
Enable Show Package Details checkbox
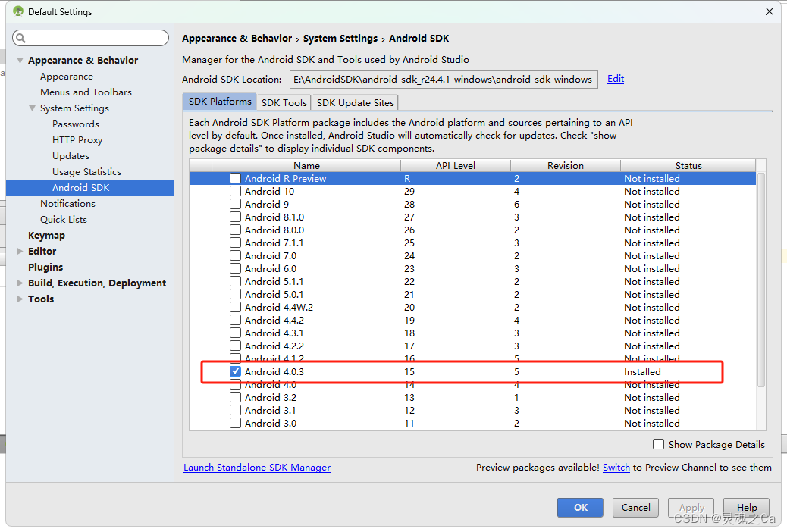(658, 444)
